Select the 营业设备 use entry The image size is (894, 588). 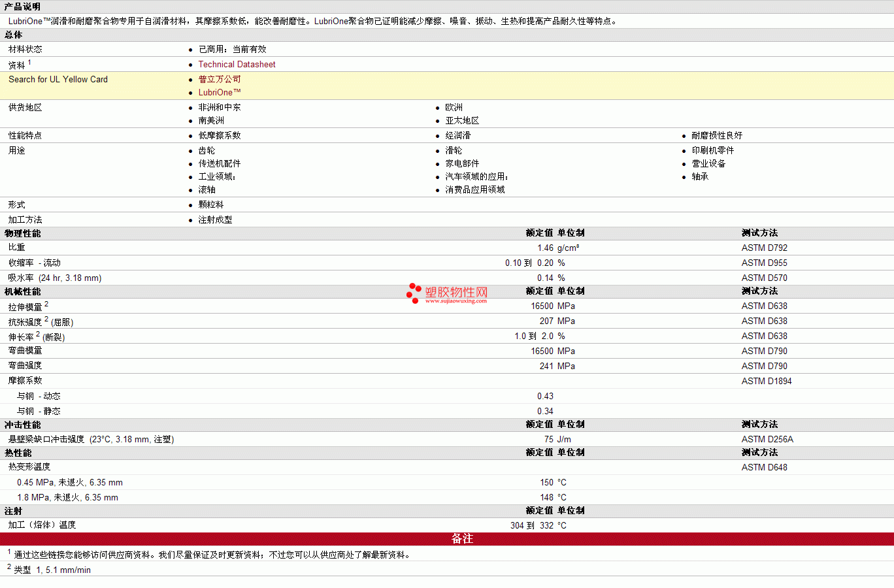[x=708, y=163]
